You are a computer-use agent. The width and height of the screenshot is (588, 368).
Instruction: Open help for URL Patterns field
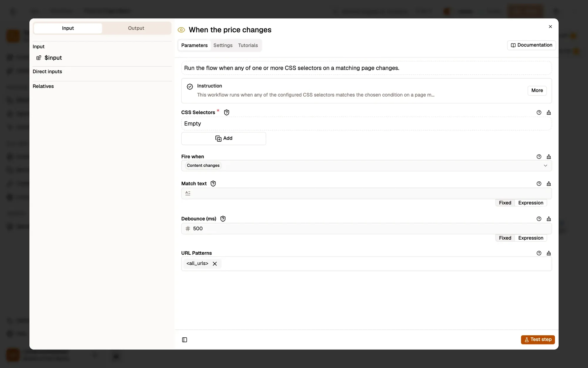point(539,253)
